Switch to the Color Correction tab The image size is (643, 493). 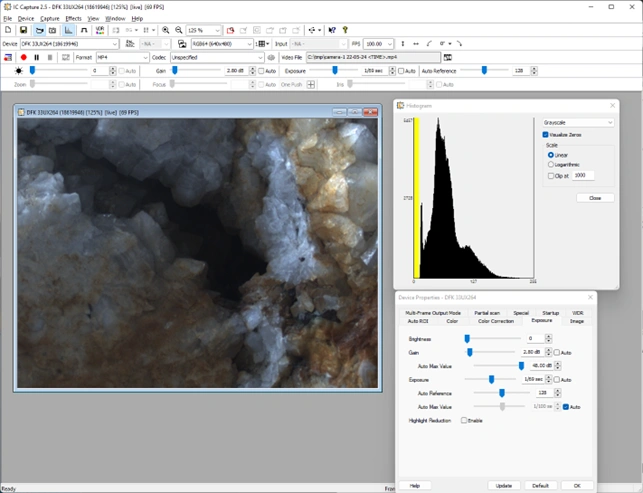point(495,321)
